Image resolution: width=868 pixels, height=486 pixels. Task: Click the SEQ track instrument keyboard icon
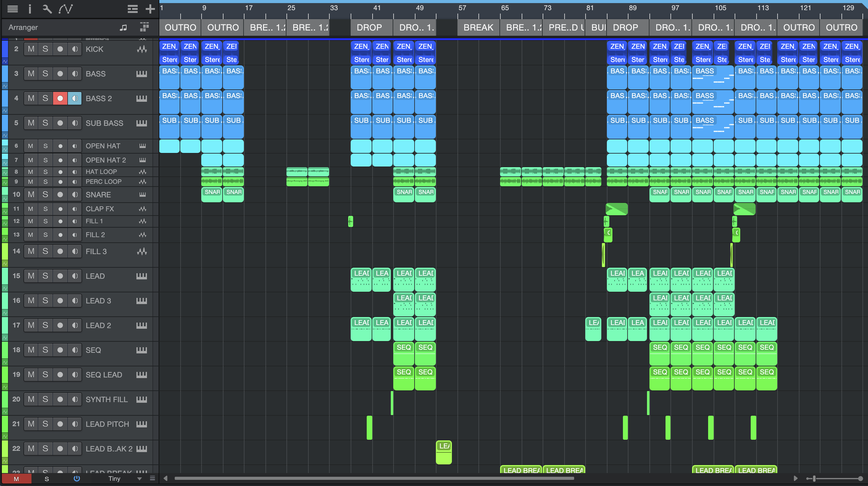coord(141,350)
